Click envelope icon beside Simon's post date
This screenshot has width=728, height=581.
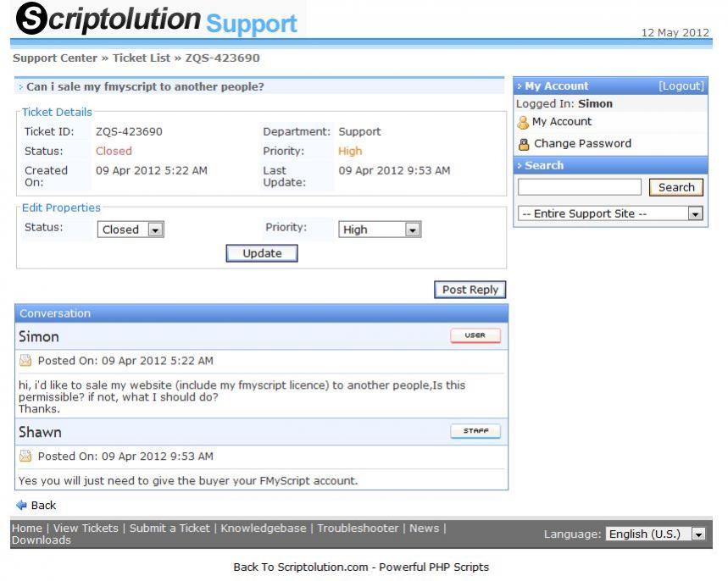click(x=25, y=361)
